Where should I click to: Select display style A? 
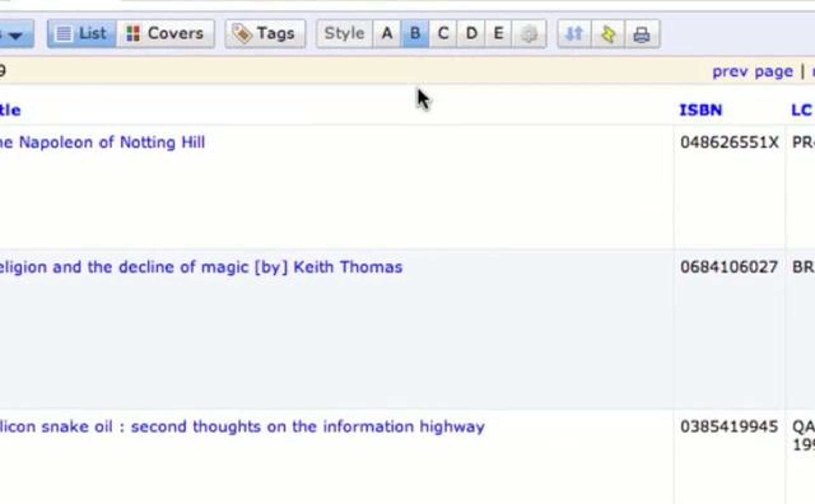point(387,34)
